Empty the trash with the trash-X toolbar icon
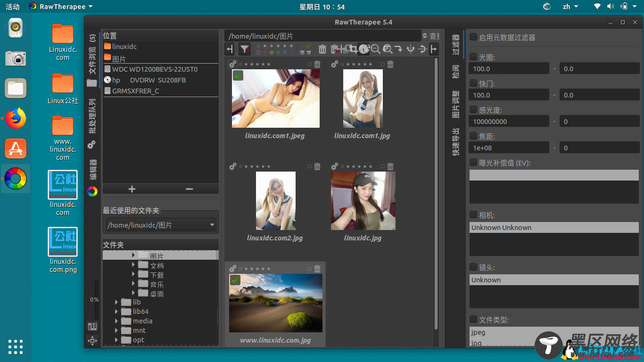 coord(335,49)
